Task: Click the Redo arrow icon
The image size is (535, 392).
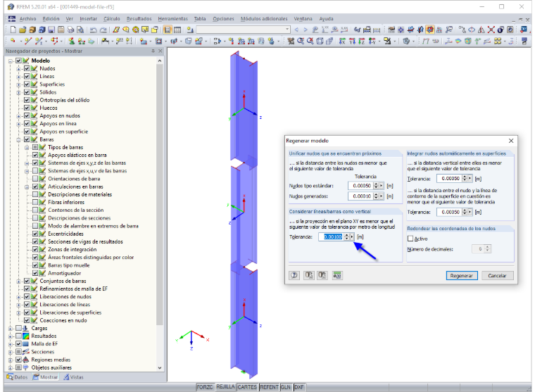Action: coord(103,30)
